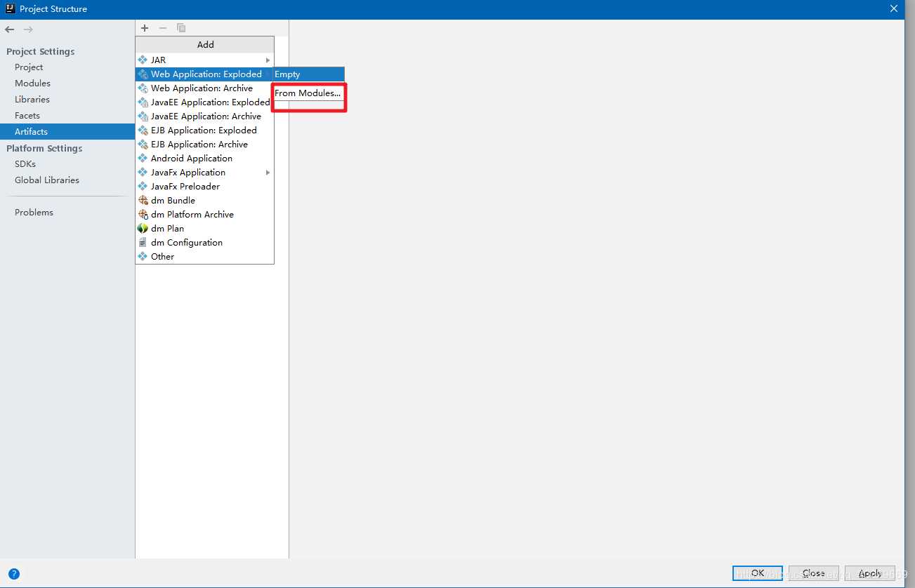Click the dm Platform Archive icon
This screenshot has height=588, width=915.
143,215
